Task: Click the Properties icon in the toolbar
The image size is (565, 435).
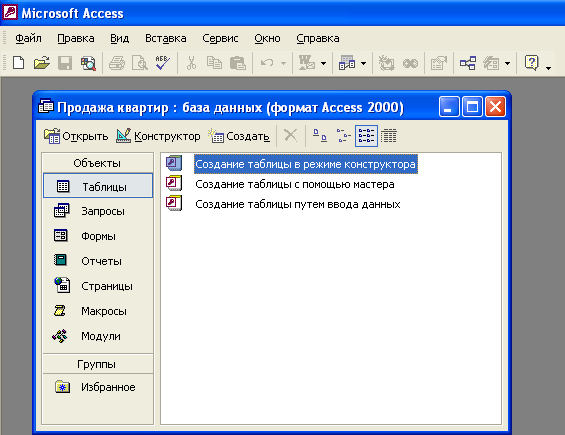Action: click(439, 63)
